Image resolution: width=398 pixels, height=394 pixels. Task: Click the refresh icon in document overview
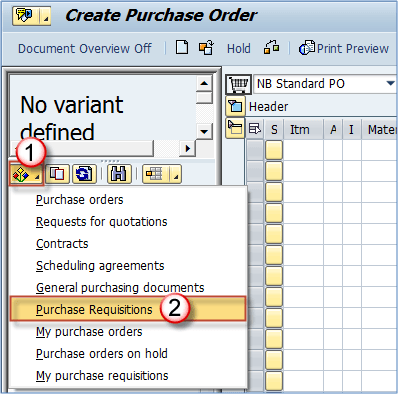tap(84, 174)
